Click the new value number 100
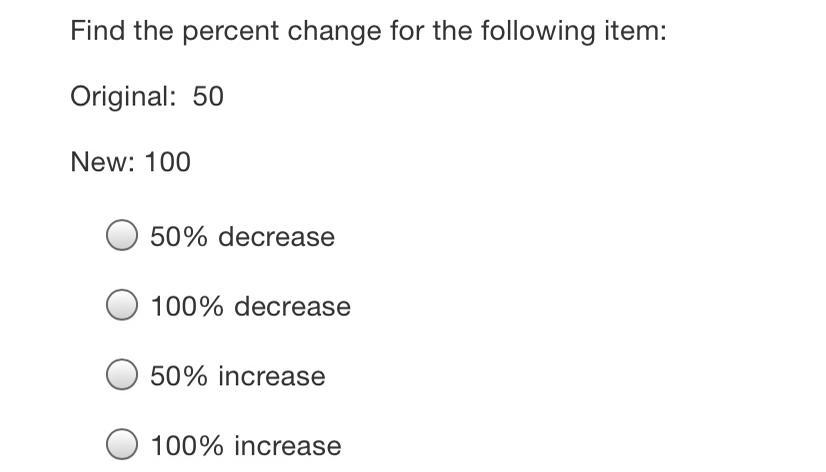This screenshot has width=826, height=472. click(167, 162)
